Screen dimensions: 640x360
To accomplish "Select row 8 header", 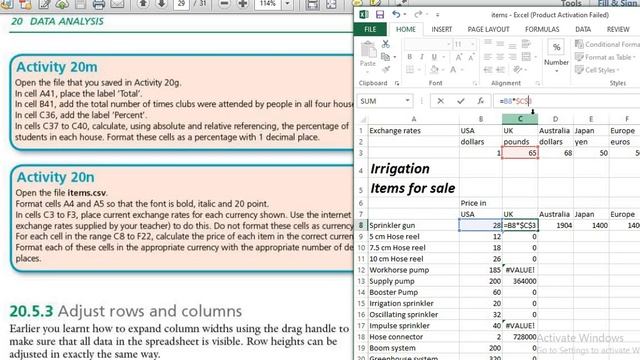I will [361, 225].
